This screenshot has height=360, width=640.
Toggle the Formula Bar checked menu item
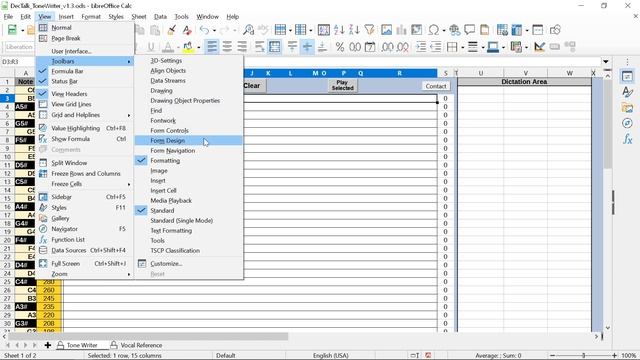[84, 71]
